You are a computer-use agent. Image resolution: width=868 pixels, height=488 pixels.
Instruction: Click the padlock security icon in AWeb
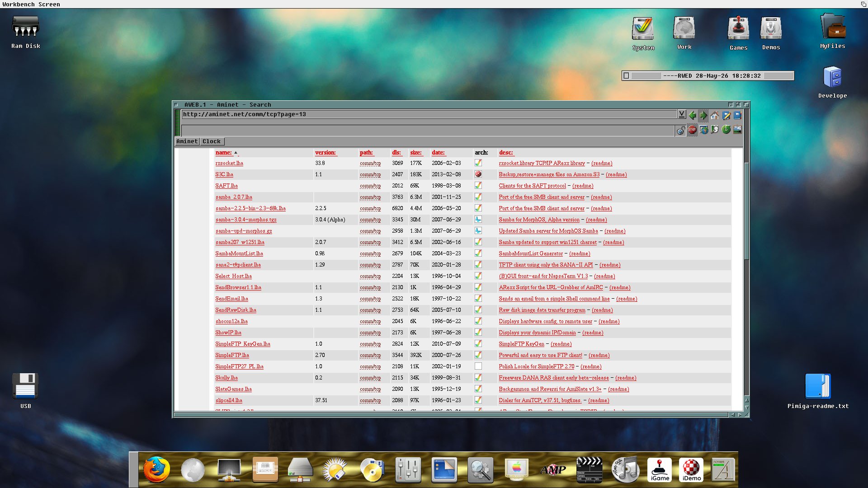point(681,130)
